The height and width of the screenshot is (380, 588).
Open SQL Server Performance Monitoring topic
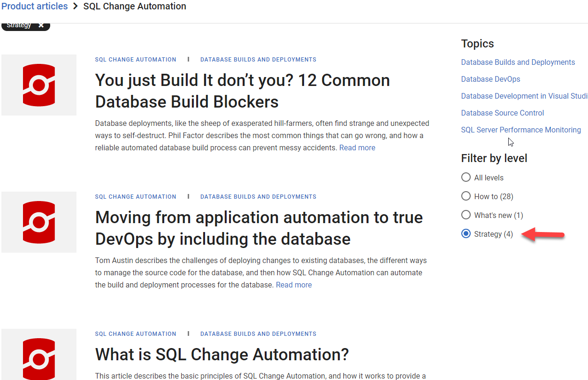(520, 130)
